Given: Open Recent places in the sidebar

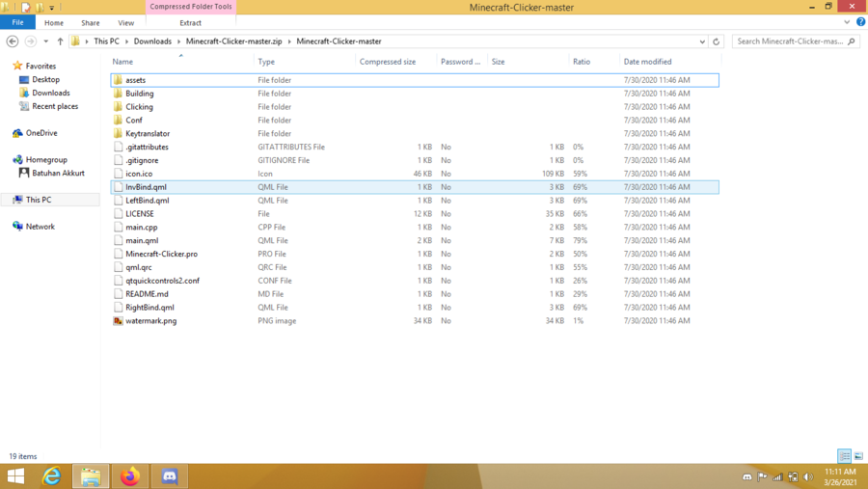Looking at the screenshot, I should tap(55, 106).
